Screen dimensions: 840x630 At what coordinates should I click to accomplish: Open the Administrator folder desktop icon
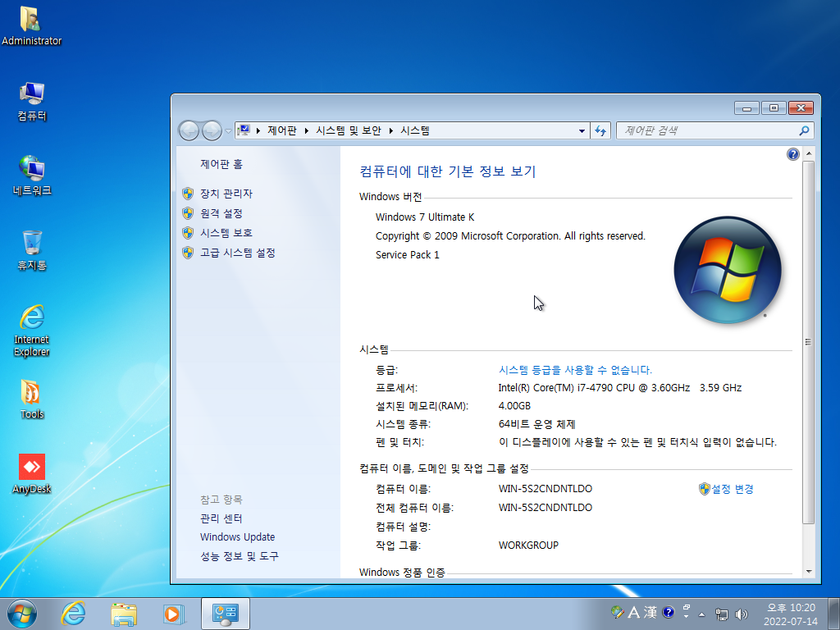31,25
